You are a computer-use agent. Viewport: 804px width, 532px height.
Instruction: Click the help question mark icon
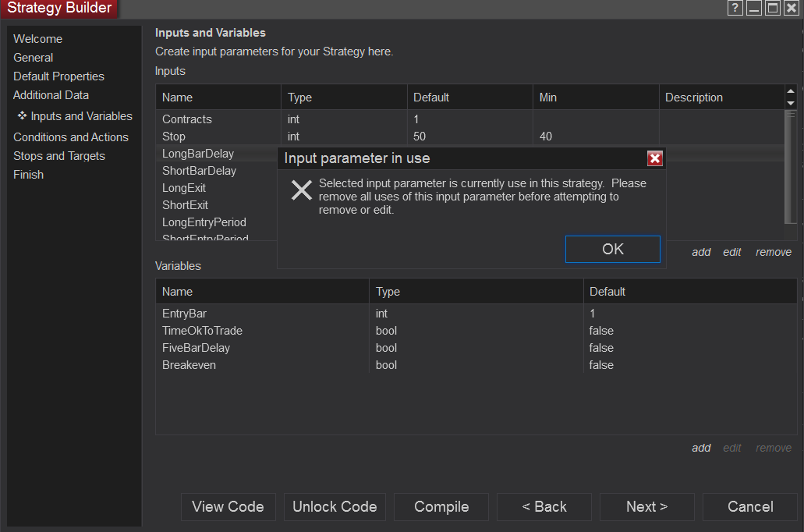coord(735,8)
